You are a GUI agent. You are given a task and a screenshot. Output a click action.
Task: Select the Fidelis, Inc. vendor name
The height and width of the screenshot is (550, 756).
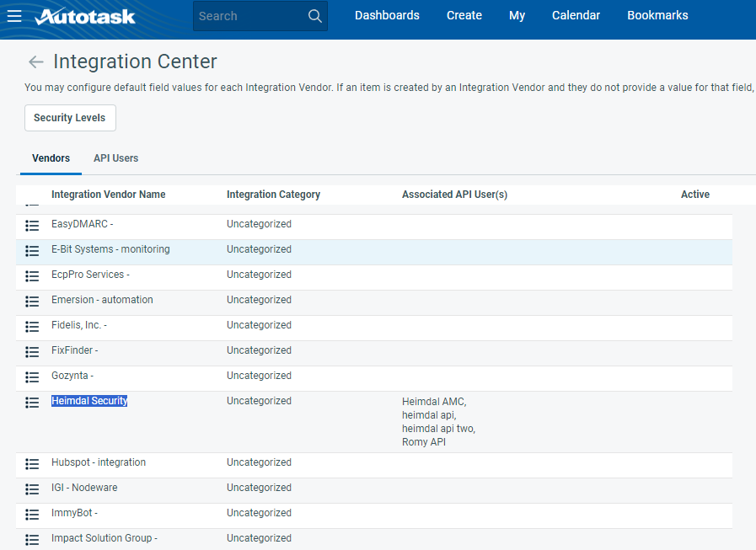(79, 325)
